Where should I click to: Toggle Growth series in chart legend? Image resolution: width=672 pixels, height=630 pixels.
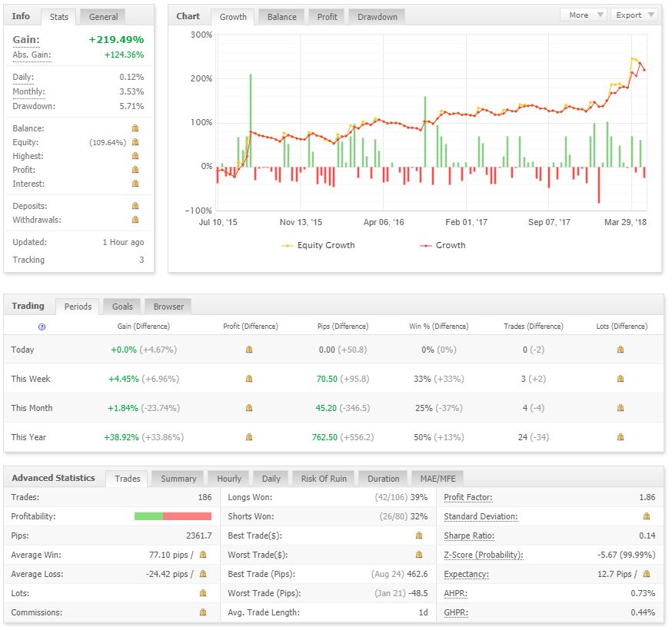coord(443,245)
